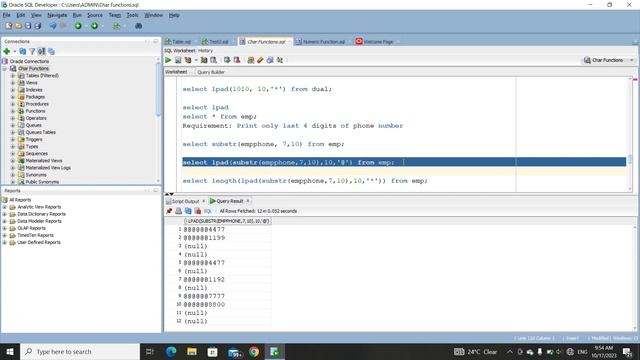Click the SQL link in Query Result toolbar
Image resolution: width=640 pixels, height=360 pixels.
pyautogui.click(x=208, y=211)
